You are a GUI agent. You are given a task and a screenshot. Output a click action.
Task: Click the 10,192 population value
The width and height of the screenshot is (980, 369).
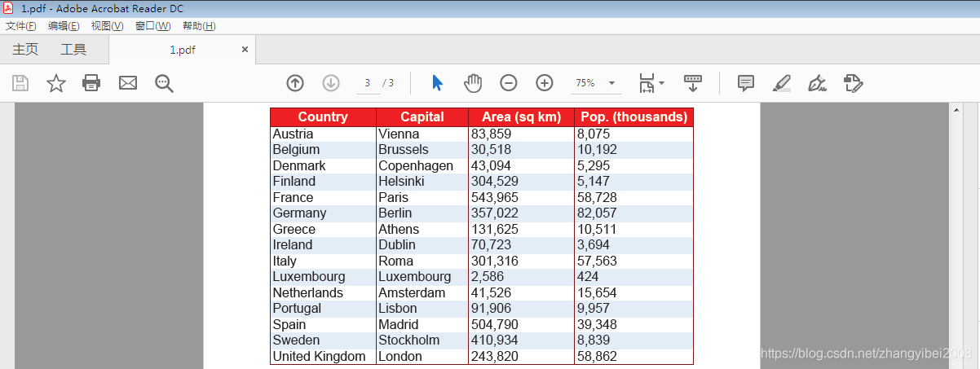597,150
